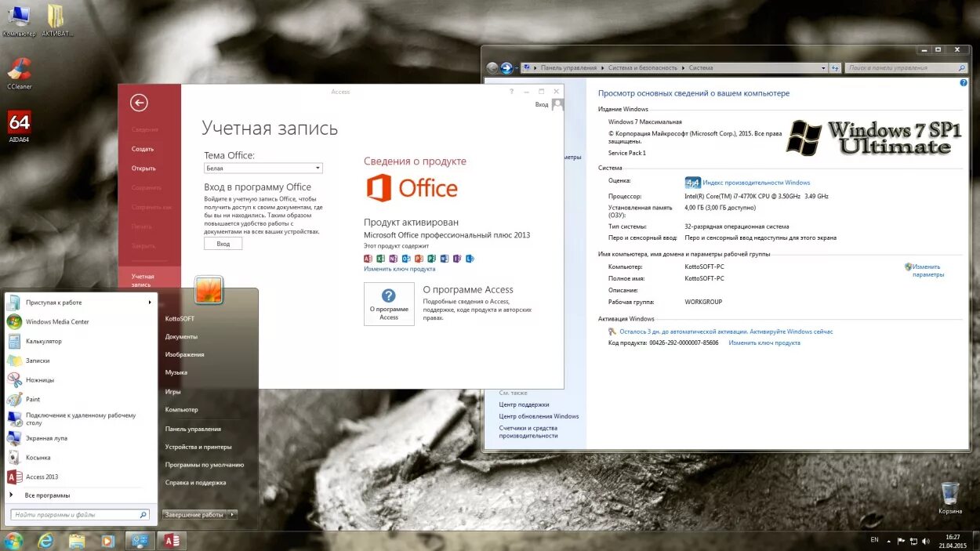Open the Открыть backstage tab
The width and height of the screenshot is (980, 551).
tap(143, 169)
